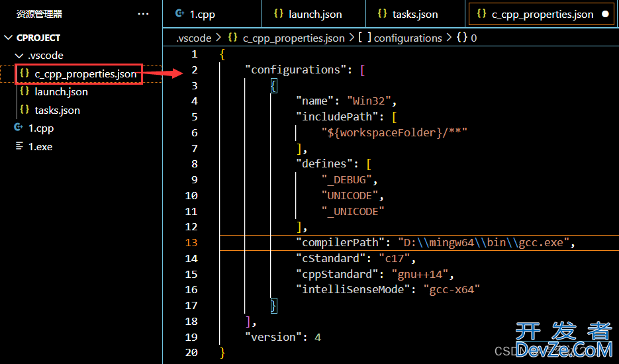Screen dimensions: 619x364
Task: Click the "Win32" value
Action: 369,101
